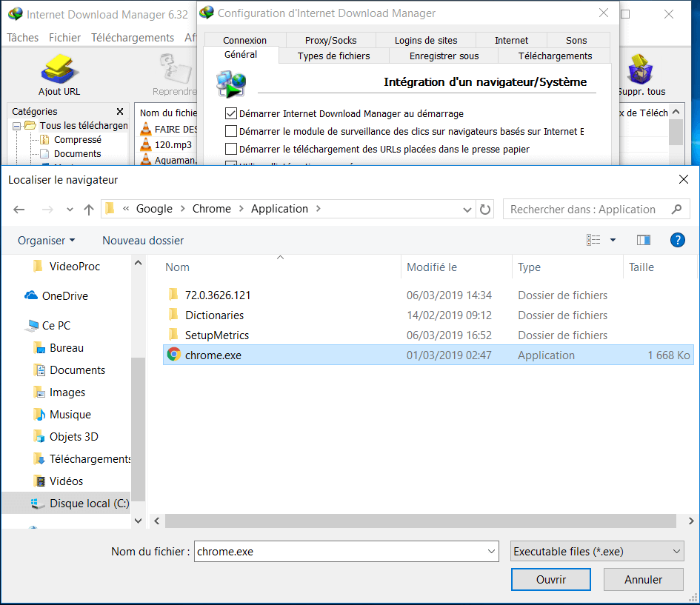Refresh the Application folder listing
The width and height of the screenshot is (700, 605).
485,209
